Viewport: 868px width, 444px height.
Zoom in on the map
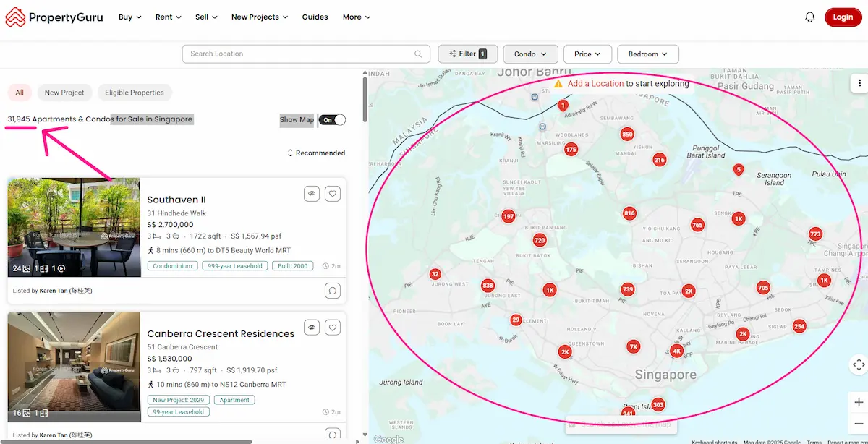(859, 402)
